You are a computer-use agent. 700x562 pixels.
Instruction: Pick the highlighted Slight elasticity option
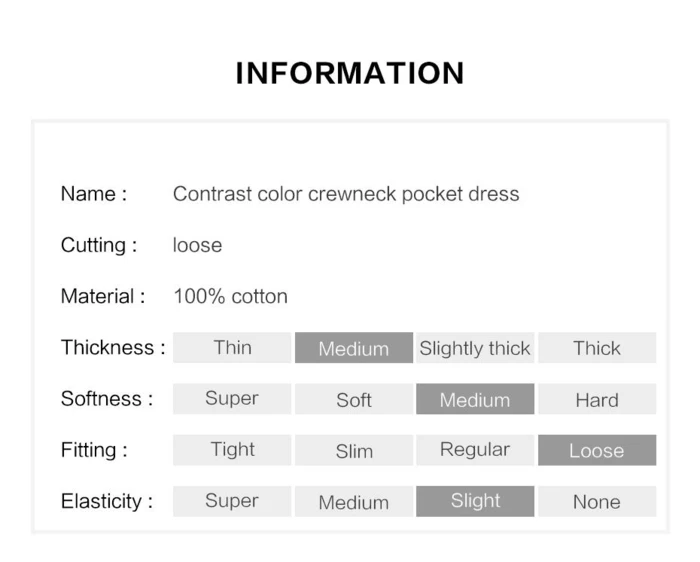(475, 501)
